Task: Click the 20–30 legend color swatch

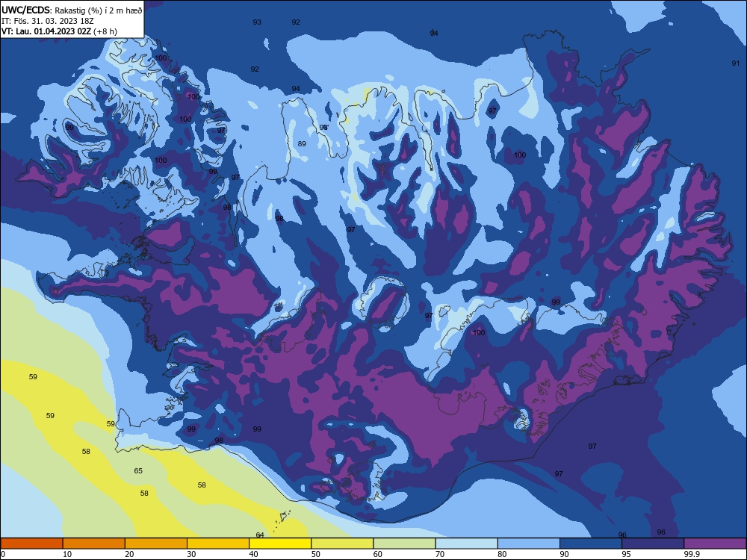Action: coord(156,544)
